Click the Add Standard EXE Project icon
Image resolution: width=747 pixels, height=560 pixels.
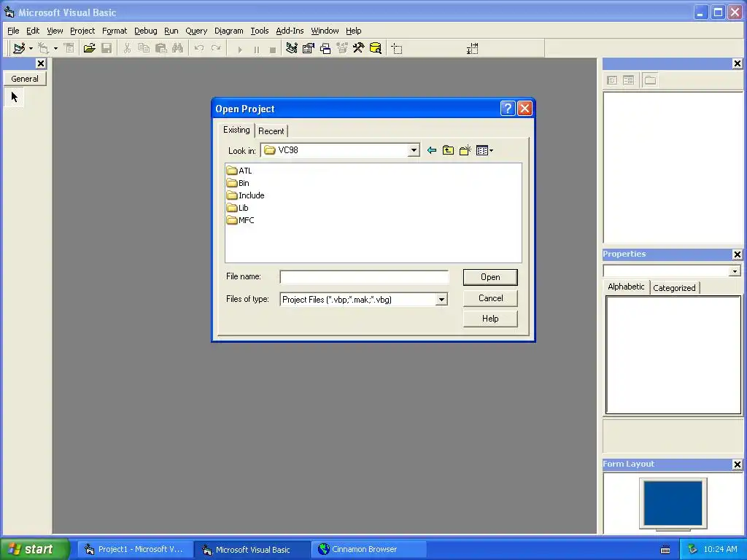[x=19, y=48]
